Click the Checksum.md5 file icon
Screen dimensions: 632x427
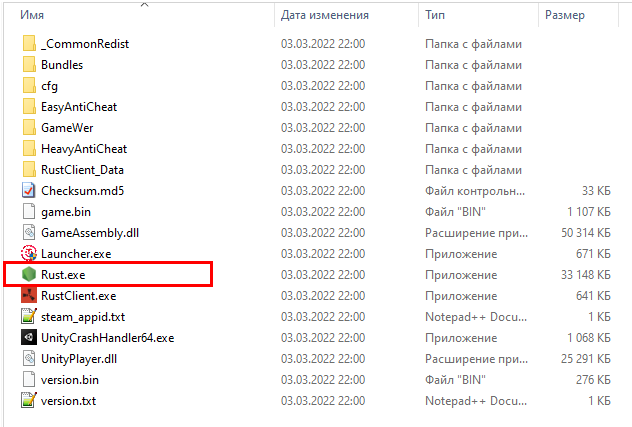28,190
